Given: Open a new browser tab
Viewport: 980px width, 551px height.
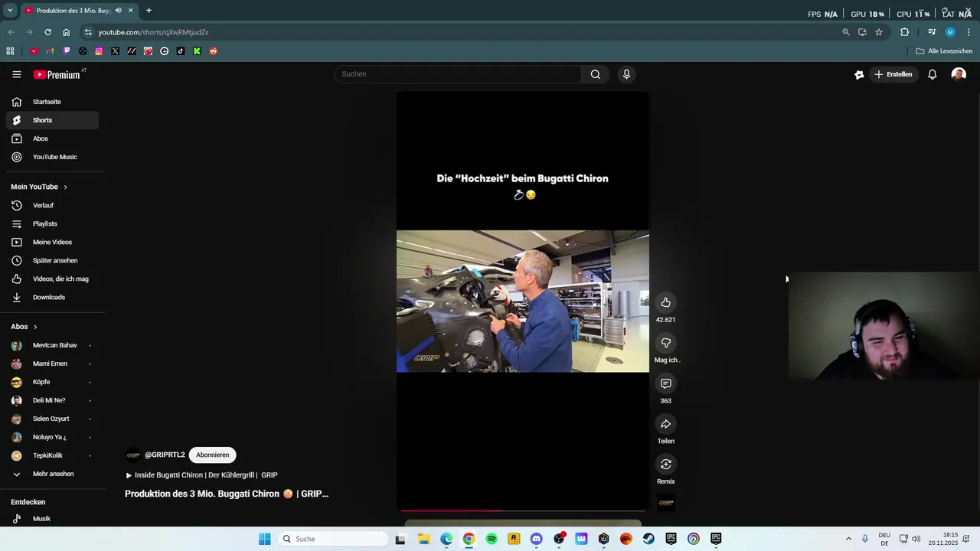Looking at the screenshot, I should point(149,11).
